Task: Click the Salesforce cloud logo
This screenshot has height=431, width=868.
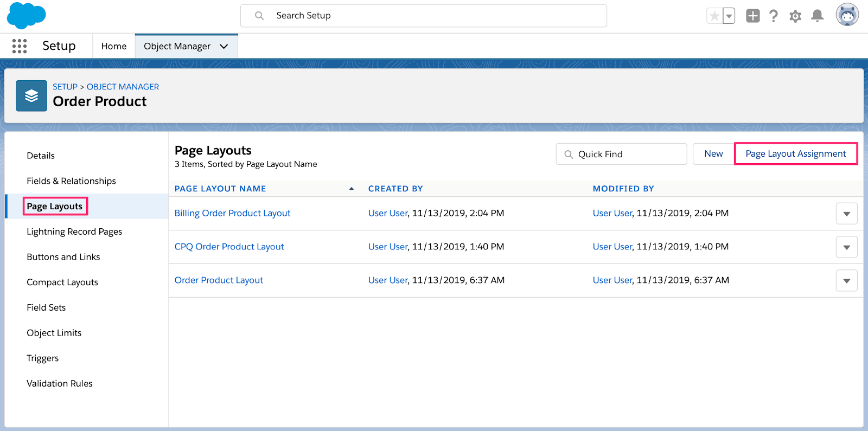Action: pyautogui.click(x=26, y=16)
